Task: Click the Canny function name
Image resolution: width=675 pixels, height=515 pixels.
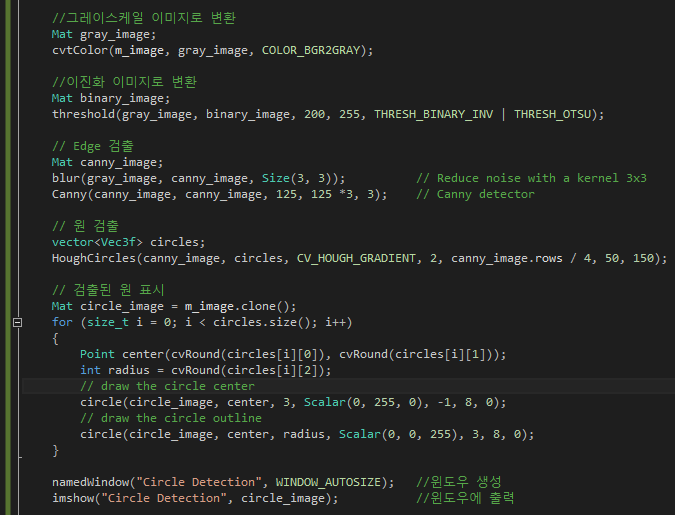Action: pyautogui.click(x=69, y=194)
